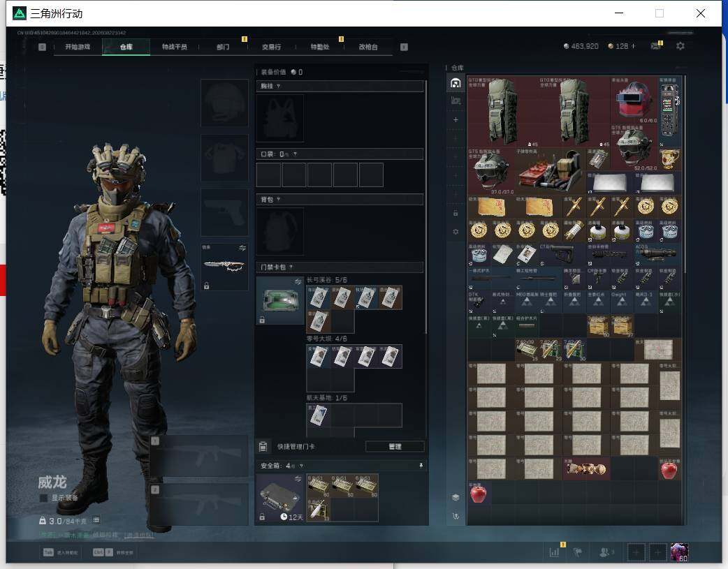Swap the melee knife with arrows icon
This screenshot has height=569, width=728.
coord(242,248)
